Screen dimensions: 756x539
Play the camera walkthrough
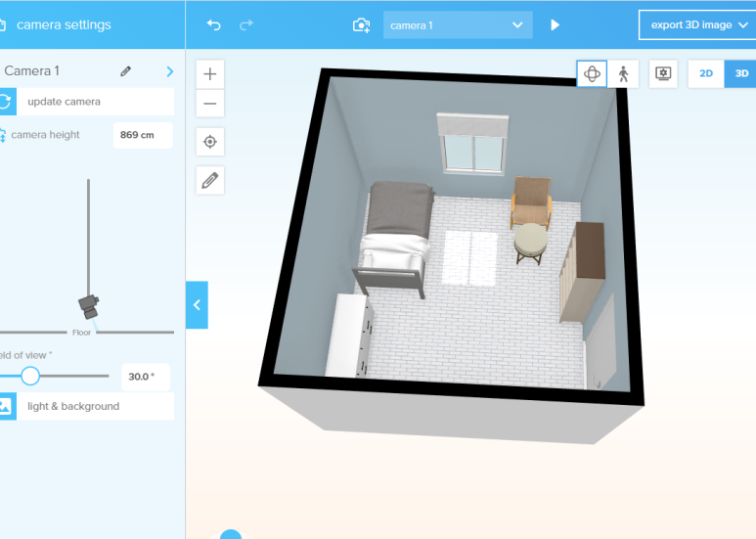point(555,25)
